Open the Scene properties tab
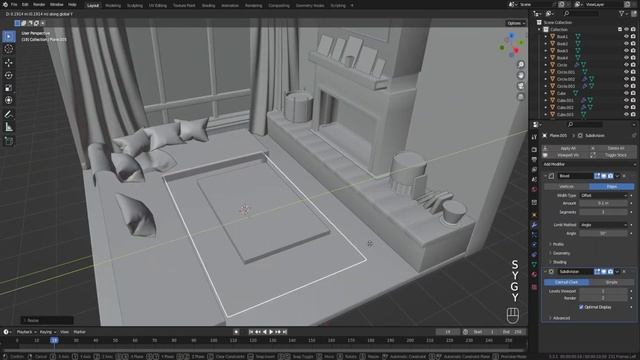 pos(534,180)
